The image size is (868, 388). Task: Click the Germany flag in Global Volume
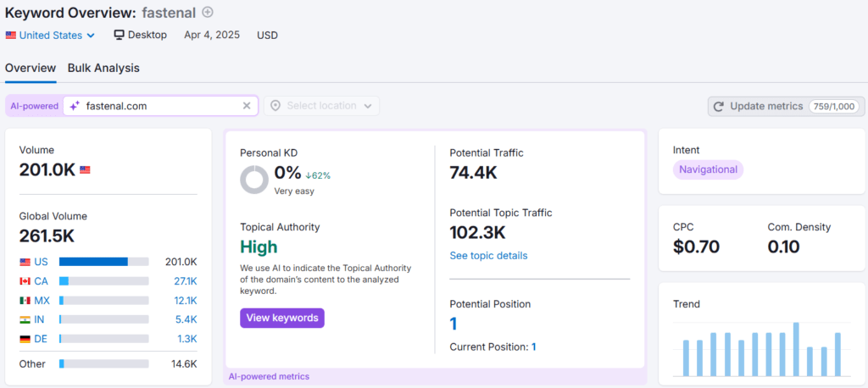pos(25,339)
